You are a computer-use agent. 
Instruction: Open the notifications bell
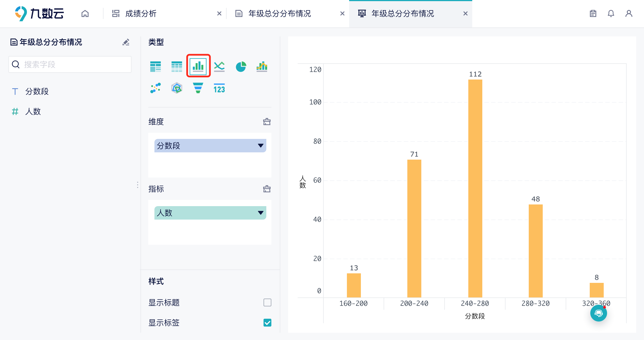611,13
